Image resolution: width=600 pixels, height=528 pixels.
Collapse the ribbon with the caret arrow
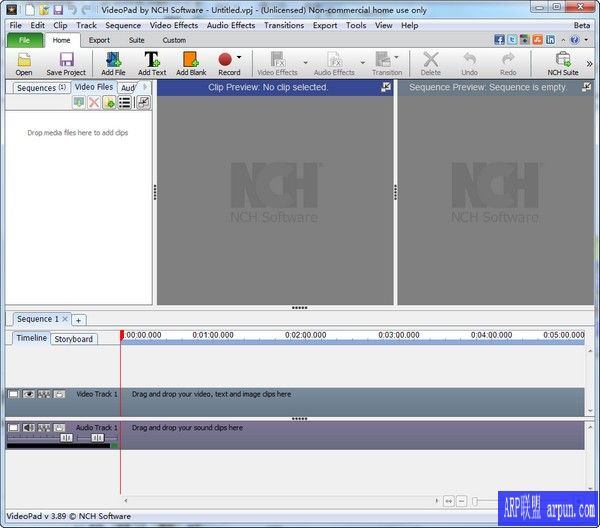[x=563, y=40]
